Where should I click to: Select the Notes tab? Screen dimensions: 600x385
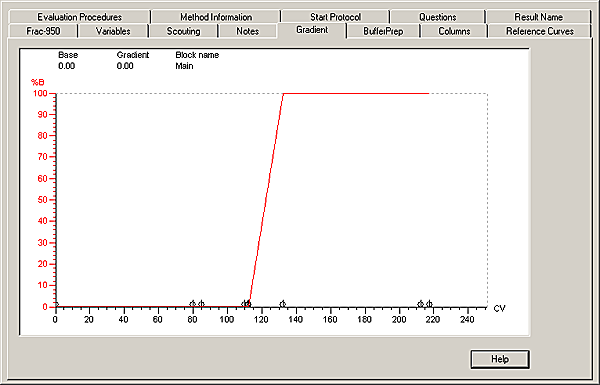click(x=248, y=31)
